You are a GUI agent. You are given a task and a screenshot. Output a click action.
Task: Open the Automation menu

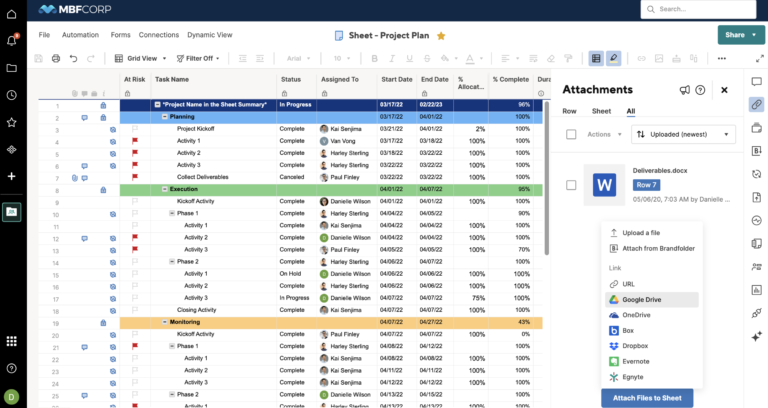click(80, 35)
